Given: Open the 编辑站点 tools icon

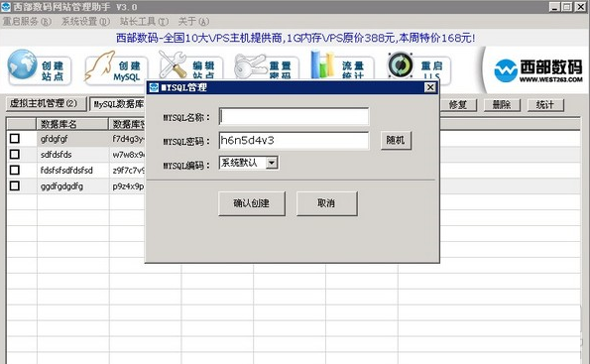Looking at the screenshot, I should [x=190, y=66].
